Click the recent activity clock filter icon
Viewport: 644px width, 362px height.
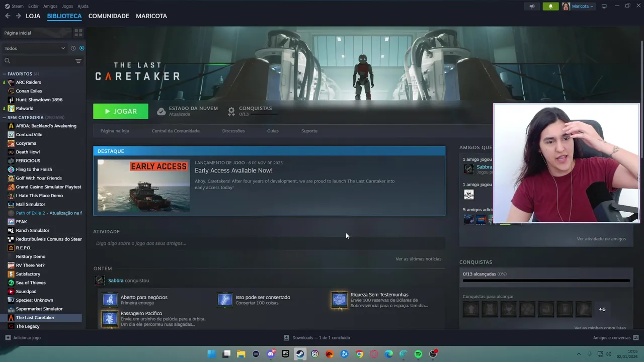click(x=73, y=48)
